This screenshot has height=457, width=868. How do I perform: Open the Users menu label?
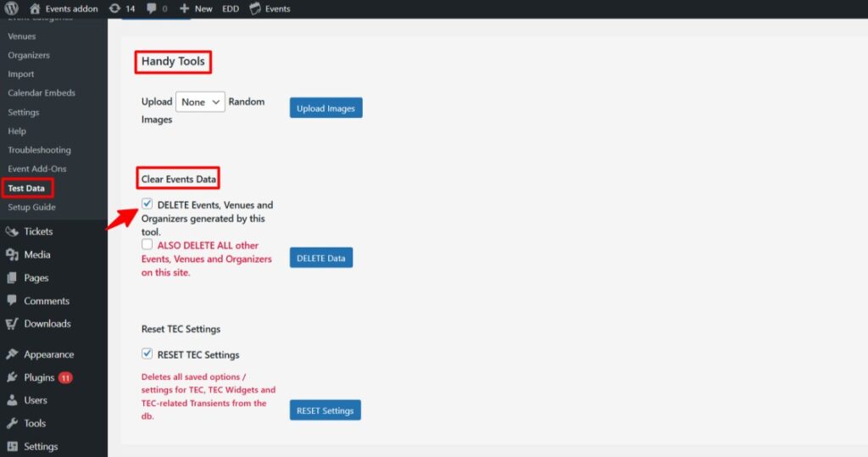tap(36, 400)
